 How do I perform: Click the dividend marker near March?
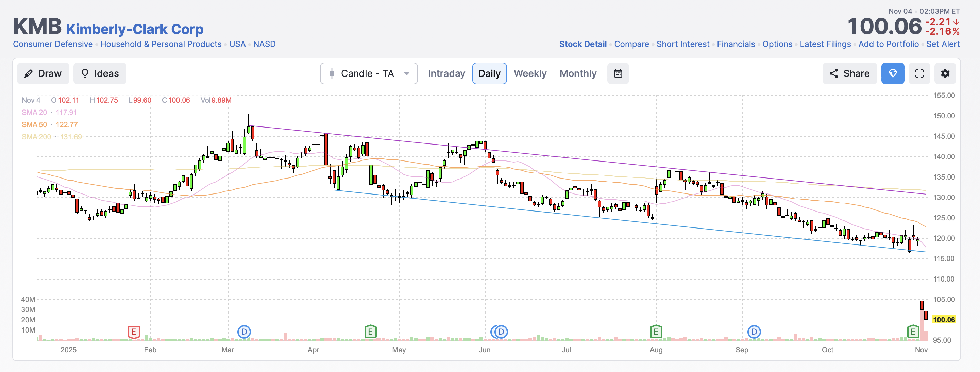click(x=244, y=332)
